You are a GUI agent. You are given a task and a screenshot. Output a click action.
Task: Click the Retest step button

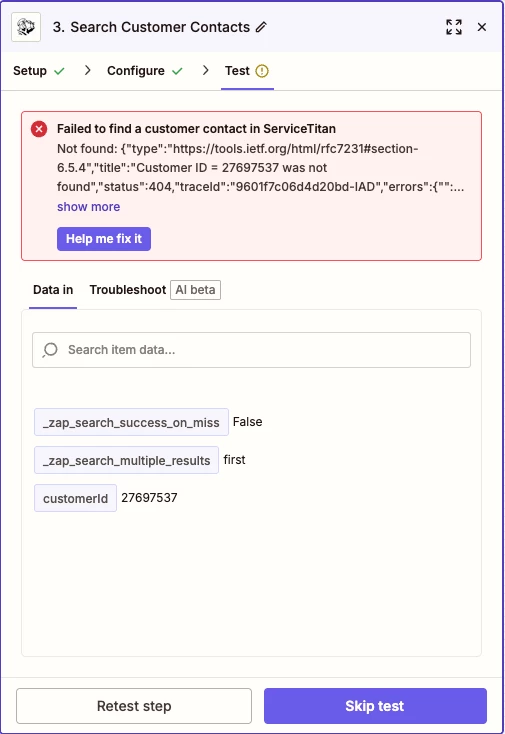[134, 705]
